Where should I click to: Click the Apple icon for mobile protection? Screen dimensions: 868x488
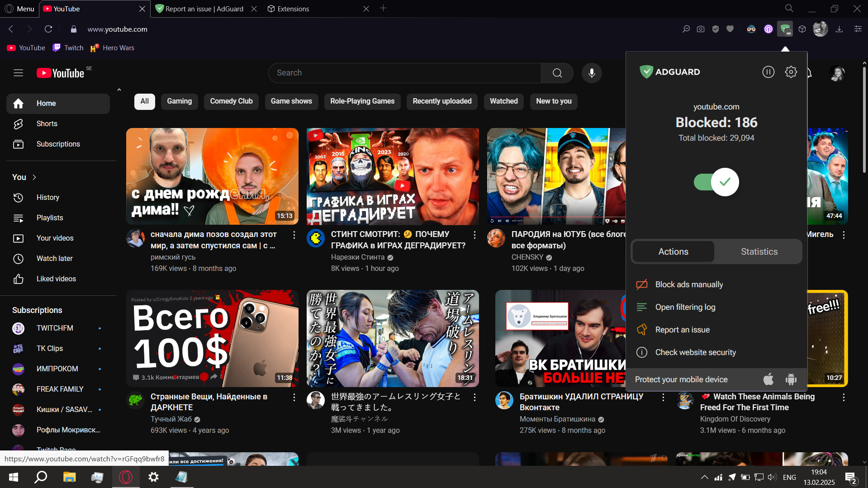coord(768,379)
